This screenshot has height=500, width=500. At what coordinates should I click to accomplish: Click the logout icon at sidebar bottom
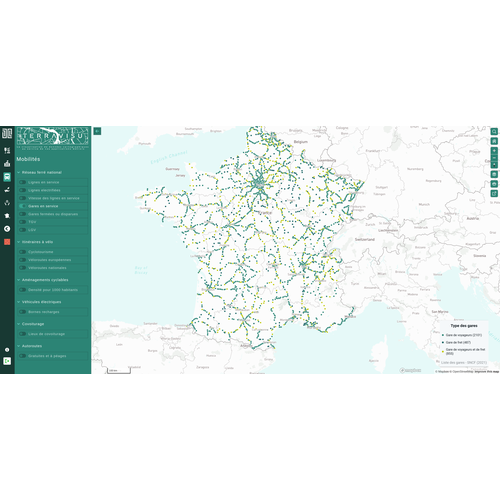coord(7,361)
